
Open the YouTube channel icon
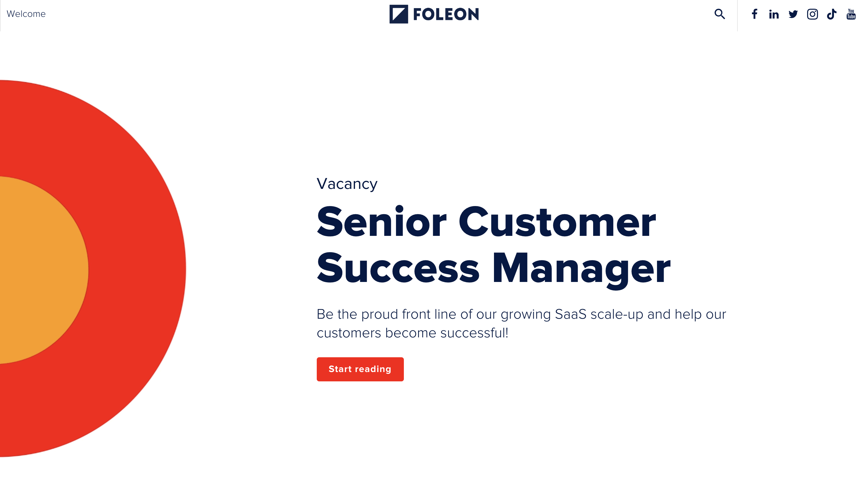coord(851,14)
